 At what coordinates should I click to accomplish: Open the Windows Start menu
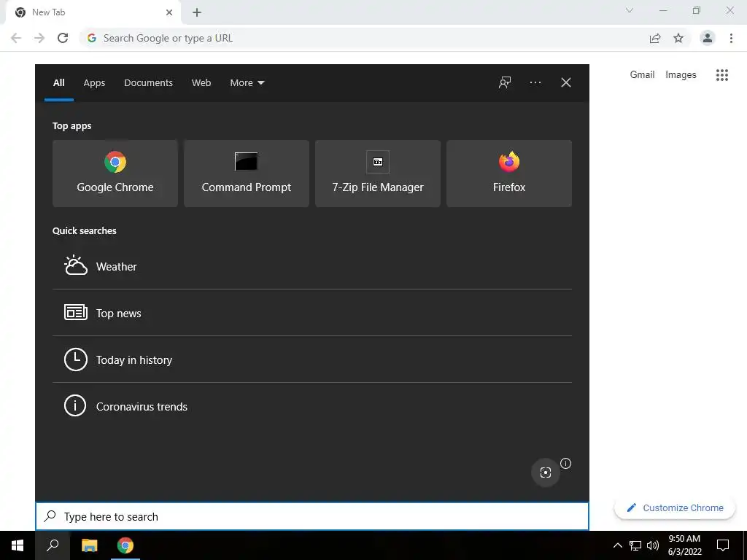(x=18, y=545)
